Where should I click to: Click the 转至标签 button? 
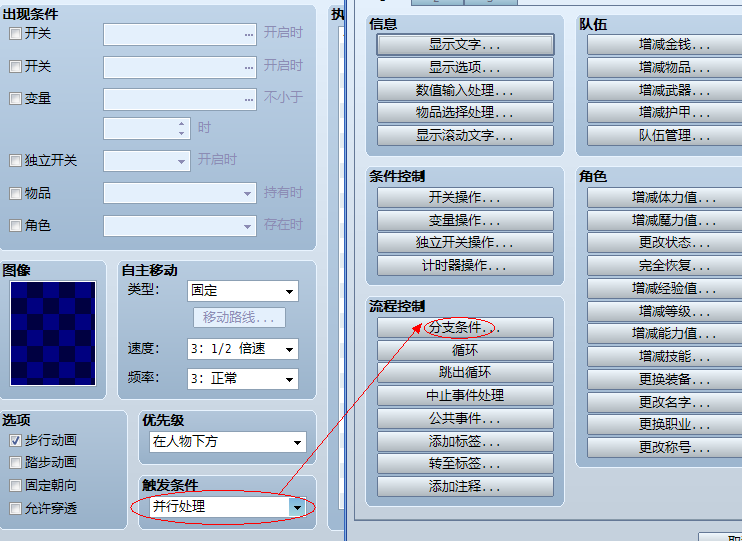(x=465, y=463)
